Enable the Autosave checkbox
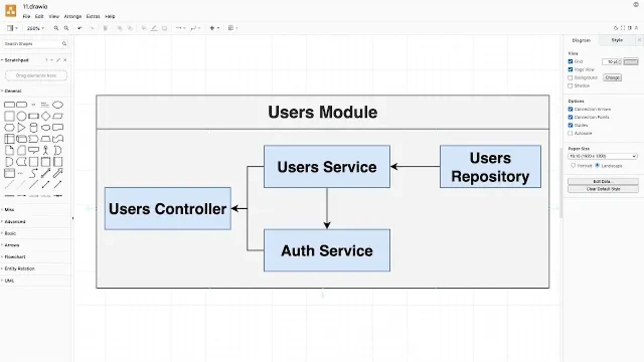The image size is (644, 362). click(x=571, y=133)
